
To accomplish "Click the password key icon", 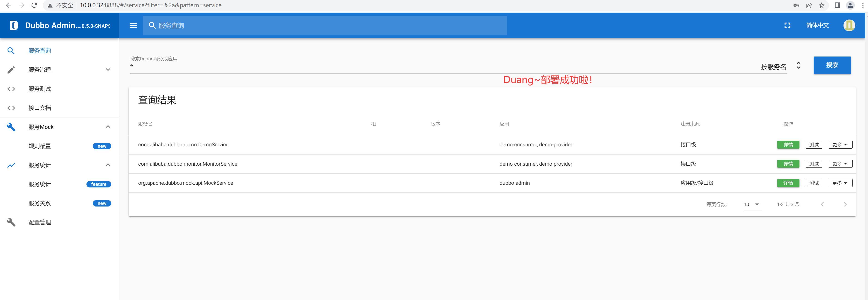I will pyautogui.click(x=796, y=5).
